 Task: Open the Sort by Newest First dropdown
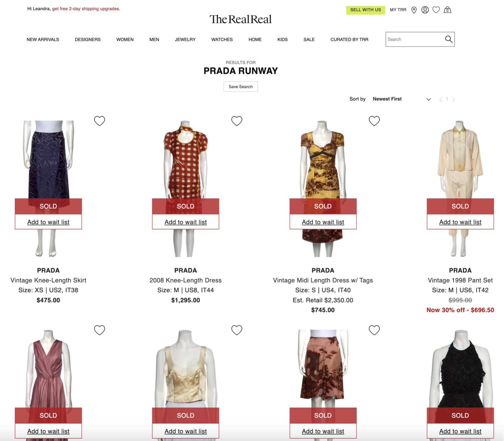tap(402, 99)
